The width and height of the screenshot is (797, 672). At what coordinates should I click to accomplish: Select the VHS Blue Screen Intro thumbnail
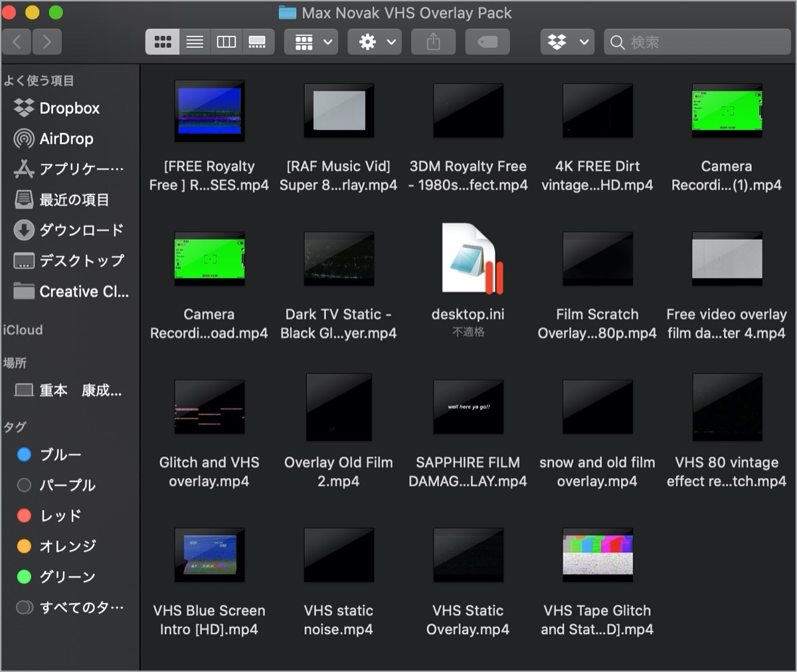click(x=209, y=554)
